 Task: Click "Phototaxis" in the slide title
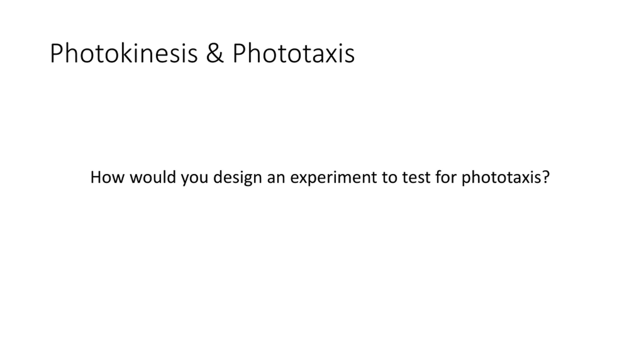point(293,53)
